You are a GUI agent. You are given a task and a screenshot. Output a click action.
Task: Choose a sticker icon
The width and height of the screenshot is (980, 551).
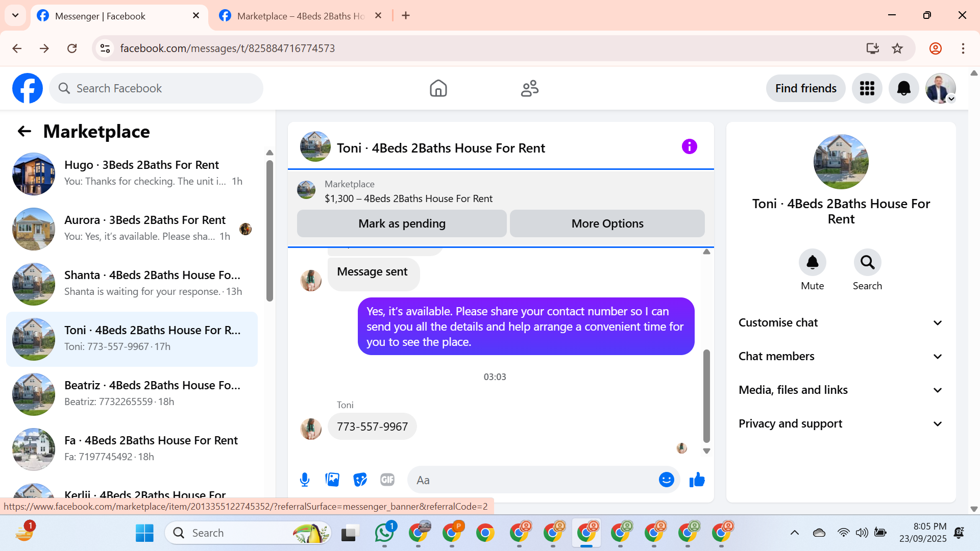click(360, 480)
